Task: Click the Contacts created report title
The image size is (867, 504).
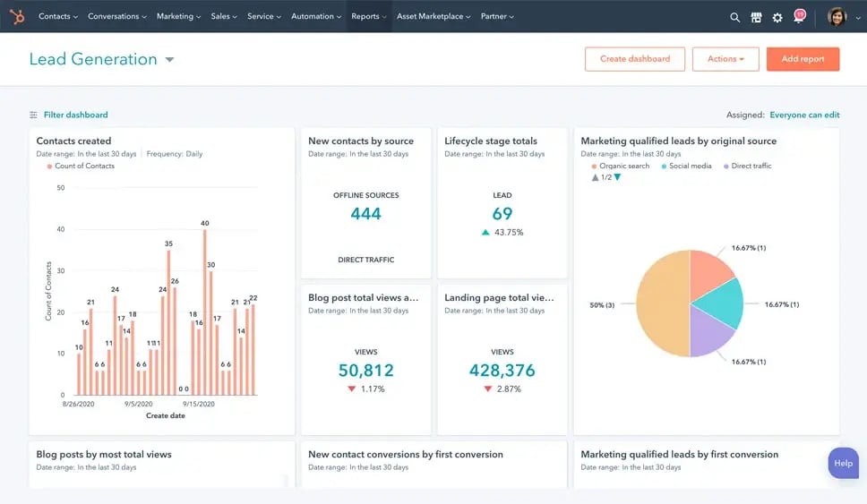Action: 73,141
